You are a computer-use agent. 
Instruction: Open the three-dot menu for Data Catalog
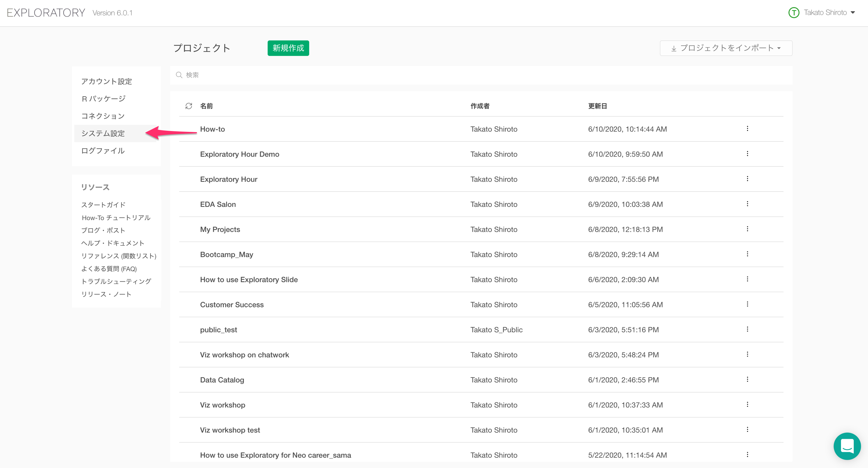pos(747,379)
